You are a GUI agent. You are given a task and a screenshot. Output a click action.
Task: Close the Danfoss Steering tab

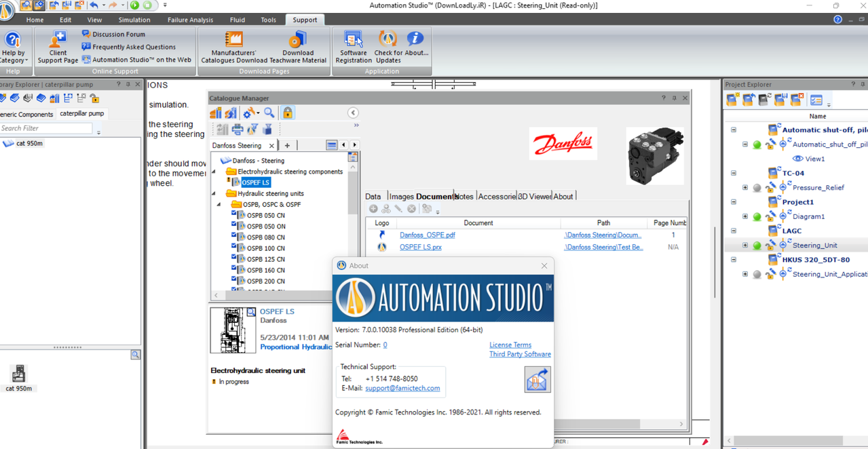coord(271,145)
